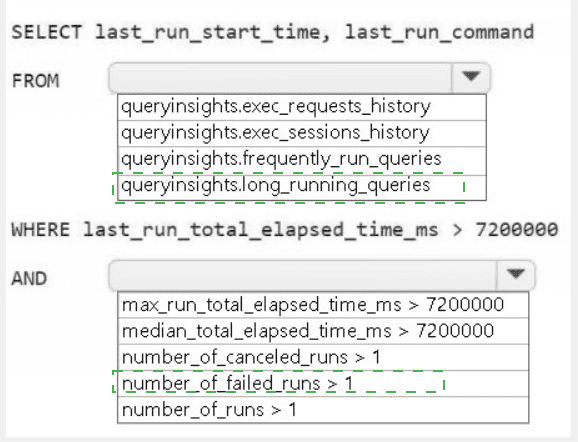Click the empty AND combo box field

coord(303,275)
